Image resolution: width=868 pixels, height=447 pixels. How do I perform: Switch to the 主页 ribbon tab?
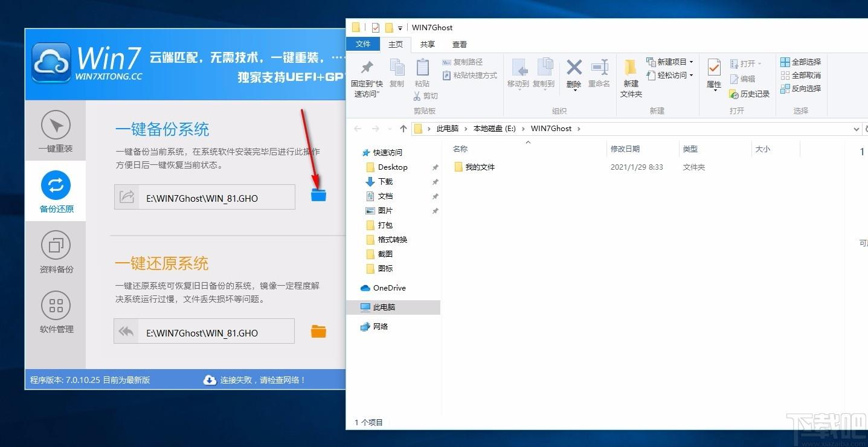point(396,44)
